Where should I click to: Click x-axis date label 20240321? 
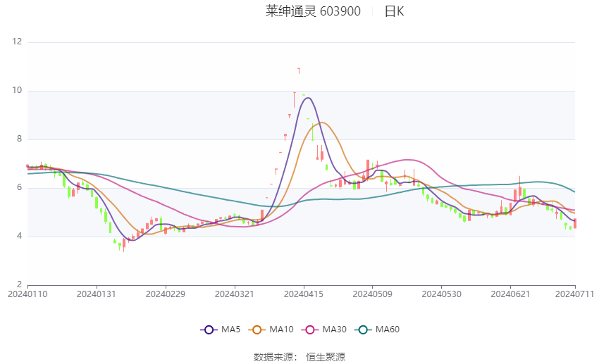235,294
